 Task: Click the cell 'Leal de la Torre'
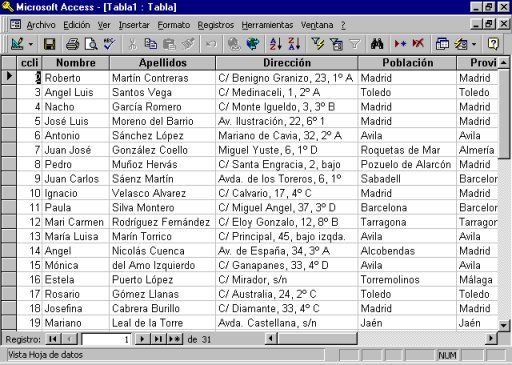162,323
